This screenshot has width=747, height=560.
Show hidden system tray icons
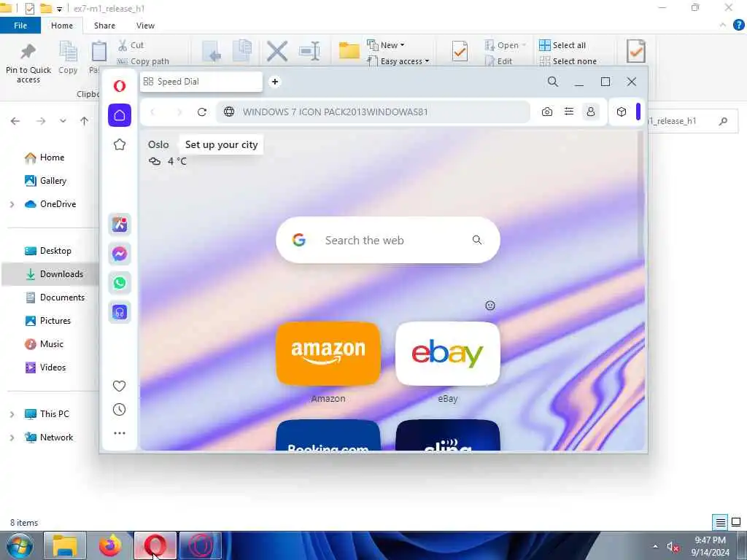[656, 546]
